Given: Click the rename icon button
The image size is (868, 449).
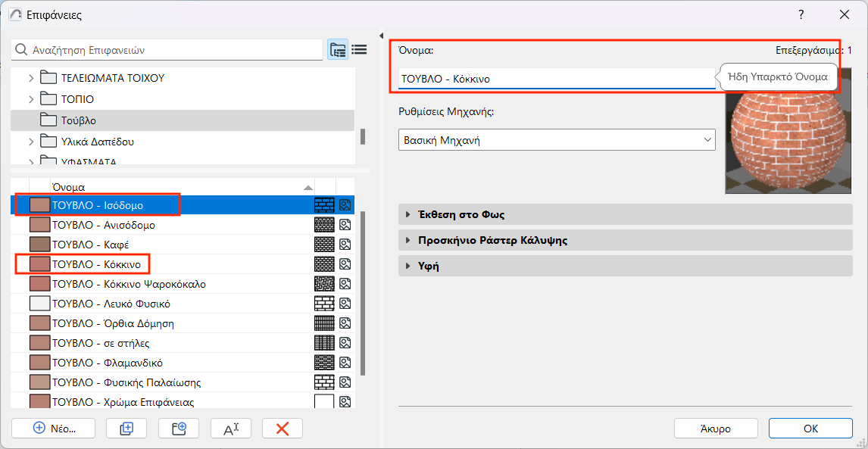Looking at the screenshot, I should [x=231, y=428].
